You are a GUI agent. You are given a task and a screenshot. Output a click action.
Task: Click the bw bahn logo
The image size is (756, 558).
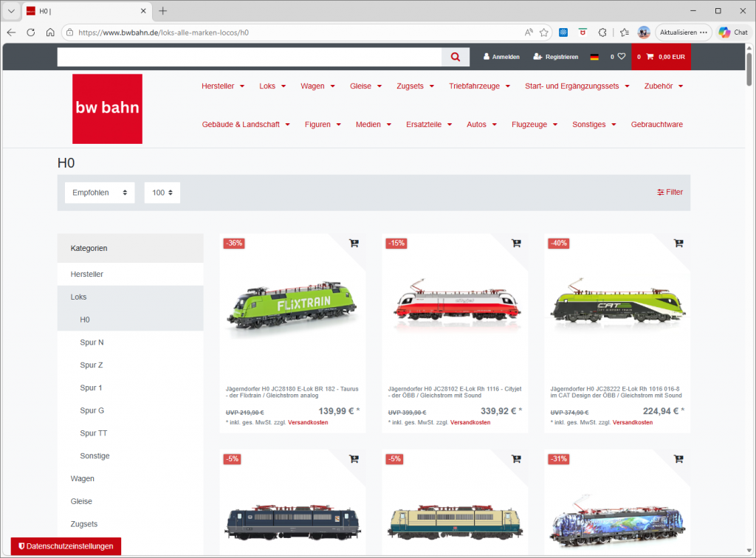pyautogui.click(x=107, y=108)
